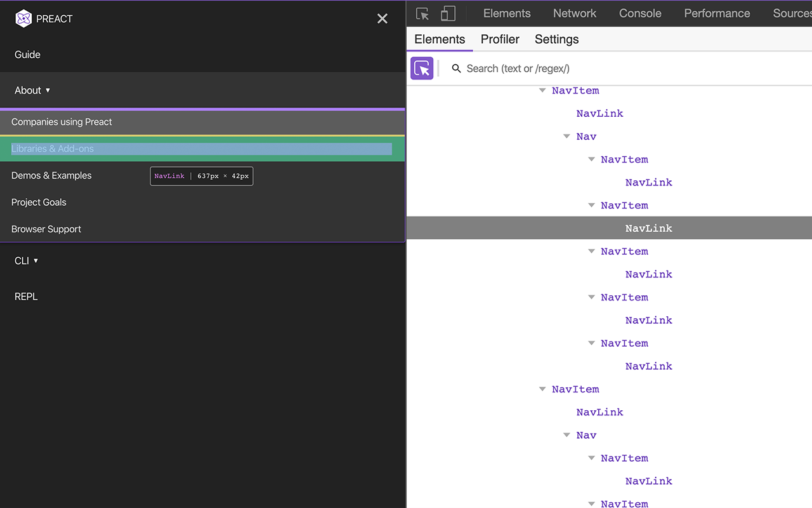This screenshot has width=812, height=508.
Task: Open the Network panel
Action: point(574,13)
